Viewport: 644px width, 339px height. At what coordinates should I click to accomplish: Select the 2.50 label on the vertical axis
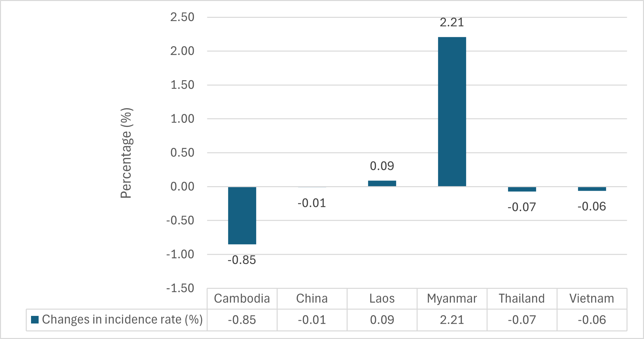click(182, 17)
